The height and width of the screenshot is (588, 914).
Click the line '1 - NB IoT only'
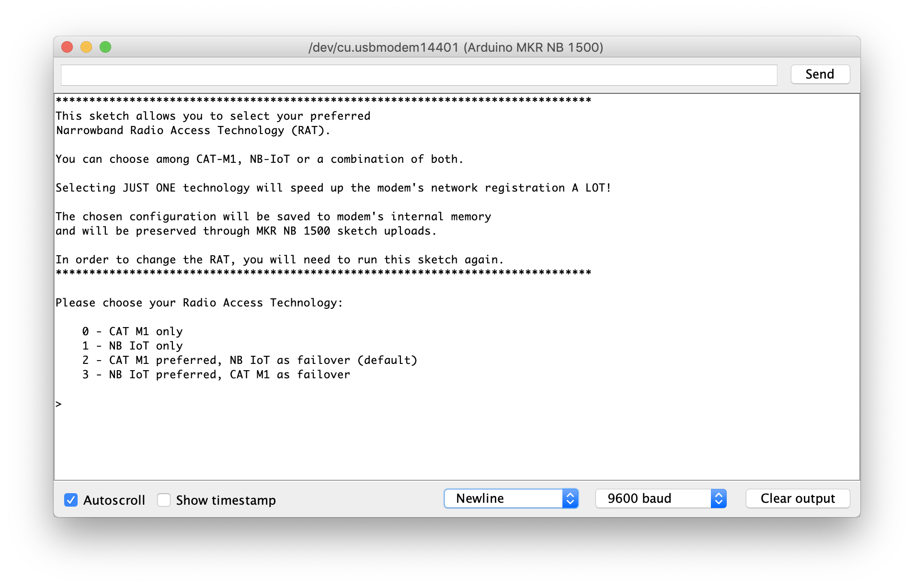coord(132,346)
